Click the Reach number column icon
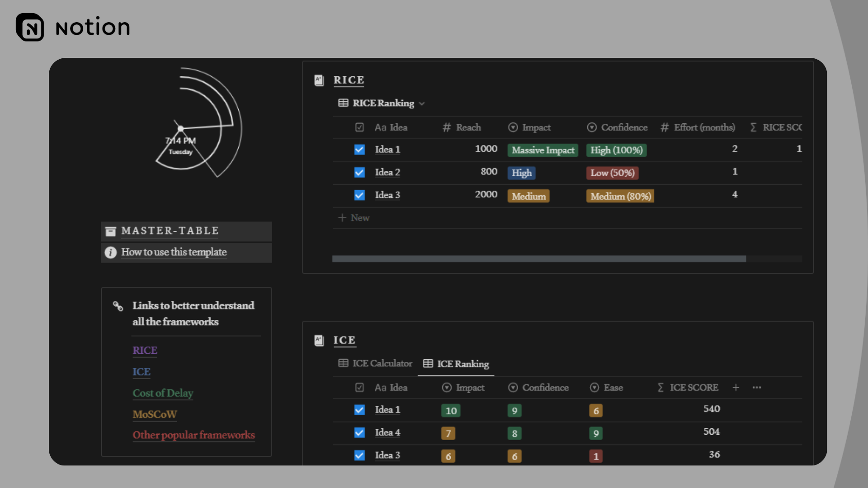Viewport: 868px width, 488px height. point(447,128)
